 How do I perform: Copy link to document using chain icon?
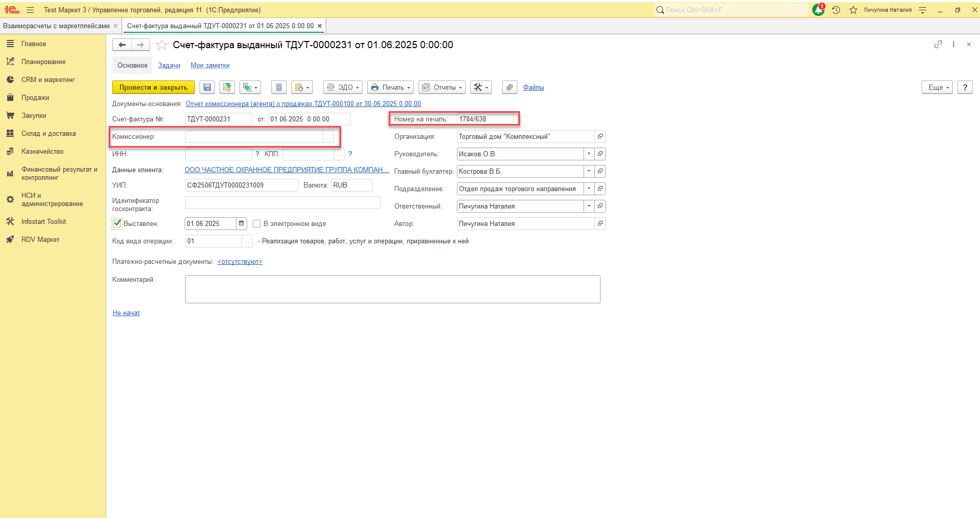click(x=938, y=45)
